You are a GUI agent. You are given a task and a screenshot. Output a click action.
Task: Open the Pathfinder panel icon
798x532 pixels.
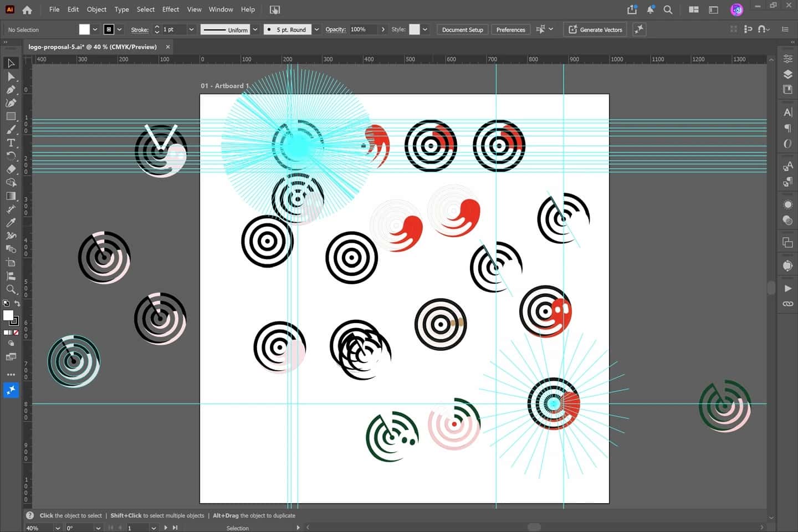(787, 242)
